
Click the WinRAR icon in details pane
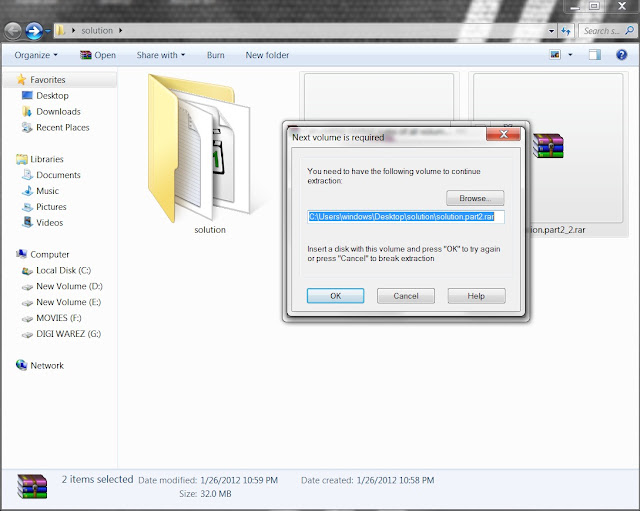[32, 486]
